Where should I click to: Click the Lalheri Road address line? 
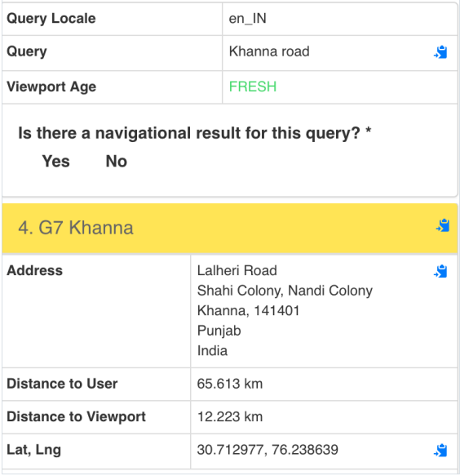(237, 270)
